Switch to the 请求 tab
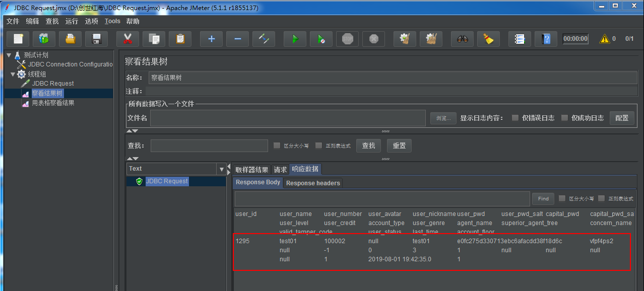The height and width of the screenshot is (291, 644). [280, 170]
